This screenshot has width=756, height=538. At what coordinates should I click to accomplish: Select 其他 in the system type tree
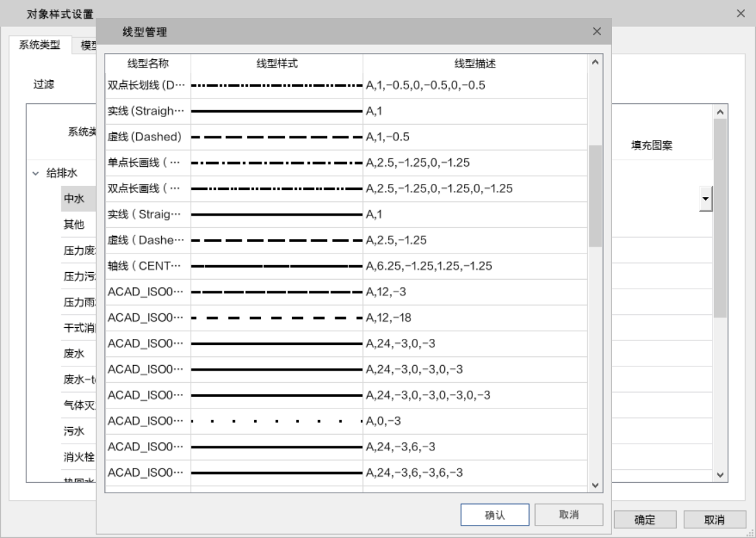click(x=74, y=225)
